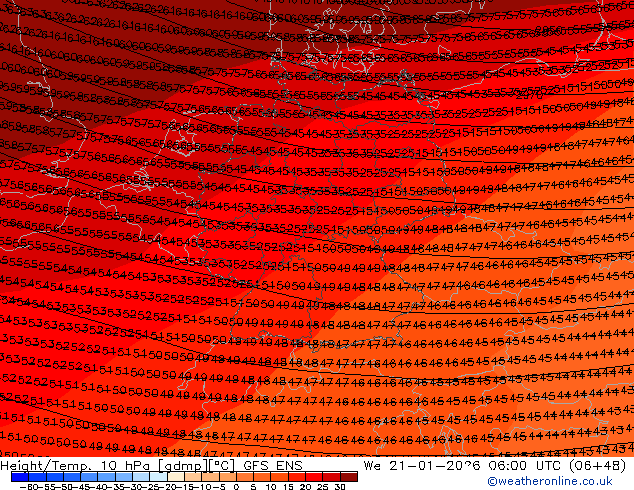Click the '[gdmp]' unit label in title
Screen dimensions: 634x490
[183, 466]
